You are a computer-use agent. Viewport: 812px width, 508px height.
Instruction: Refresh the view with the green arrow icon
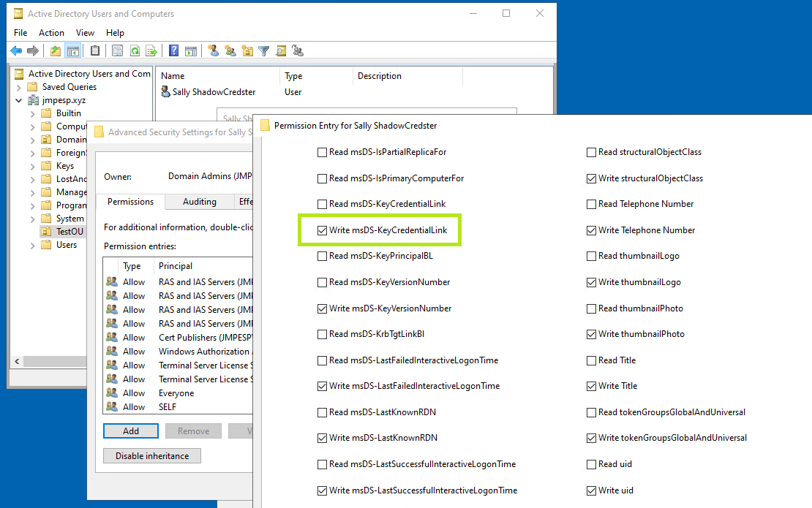(x=135, y=50)
